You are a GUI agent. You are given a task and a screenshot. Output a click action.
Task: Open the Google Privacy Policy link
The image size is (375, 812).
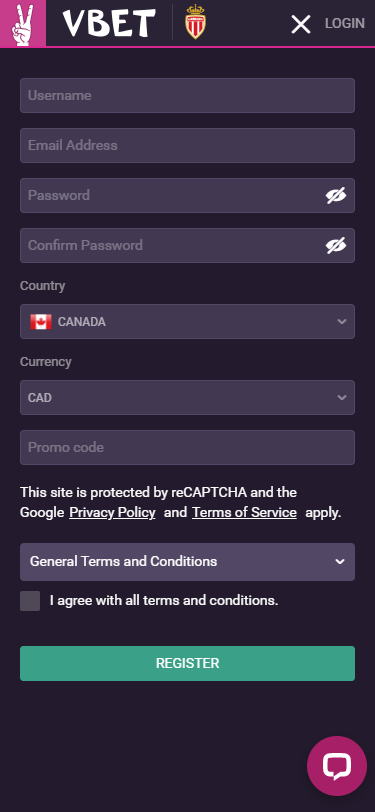[112, 513]
